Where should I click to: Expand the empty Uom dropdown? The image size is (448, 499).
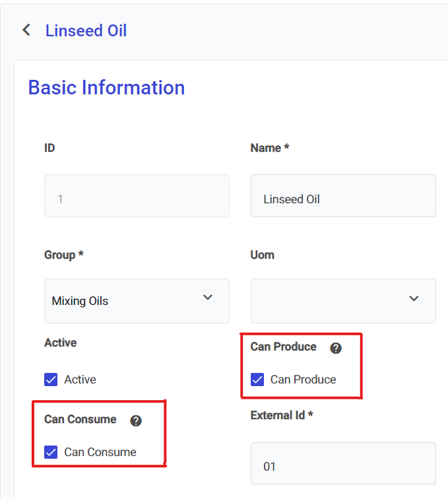[343, 301]
